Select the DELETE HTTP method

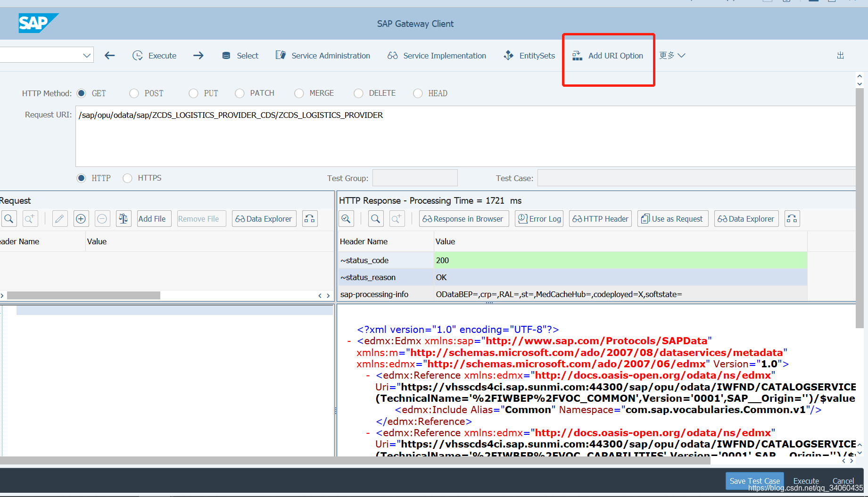pyautogui.click(x=358, y=93)
